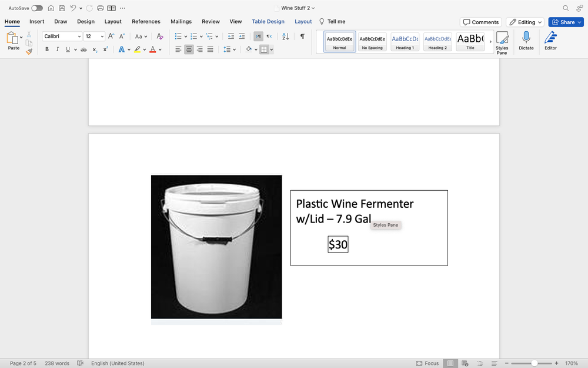
Task: Open the Styles Pane
Action: pyautogui.click(x=502, y=42)
